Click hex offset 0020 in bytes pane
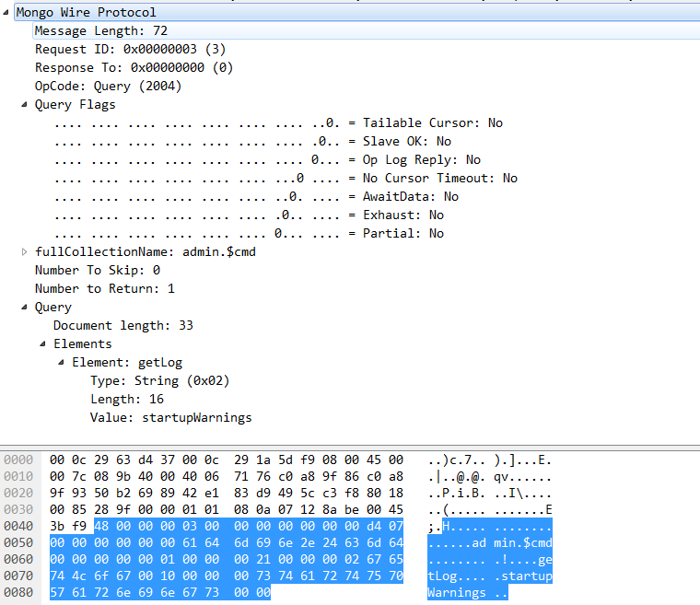This screenshot has height=605, width=700. pos(18,493)
